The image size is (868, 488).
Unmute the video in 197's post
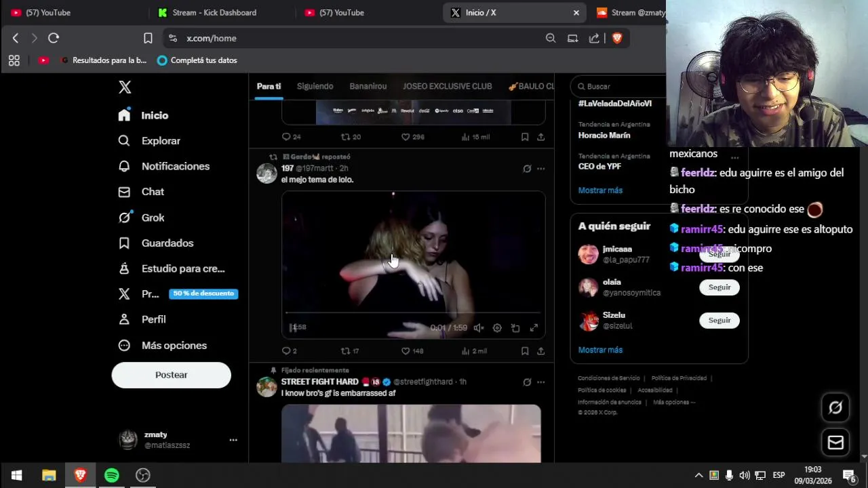point(479,328)
